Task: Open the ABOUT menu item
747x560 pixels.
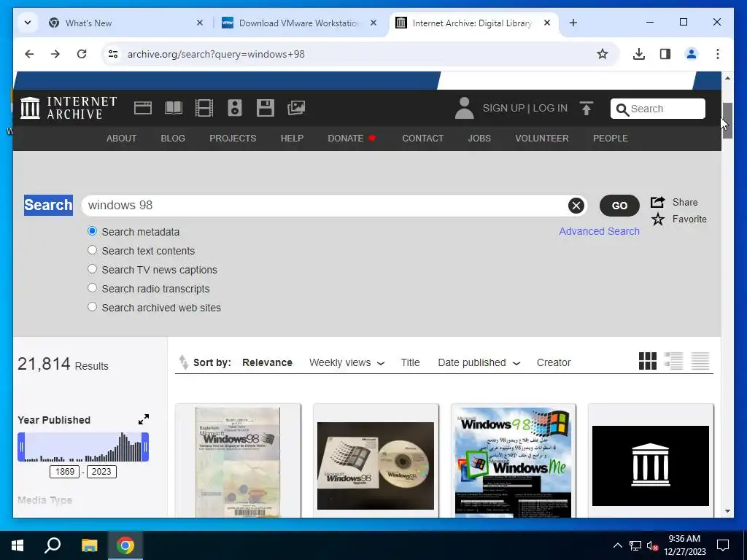Action: 122,138
